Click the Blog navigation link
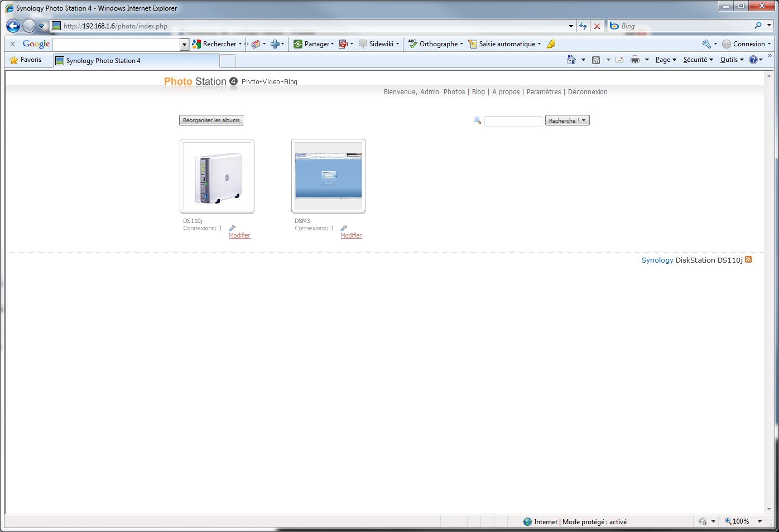The width and height of the screenshot is (779, 532). (478, 92)
